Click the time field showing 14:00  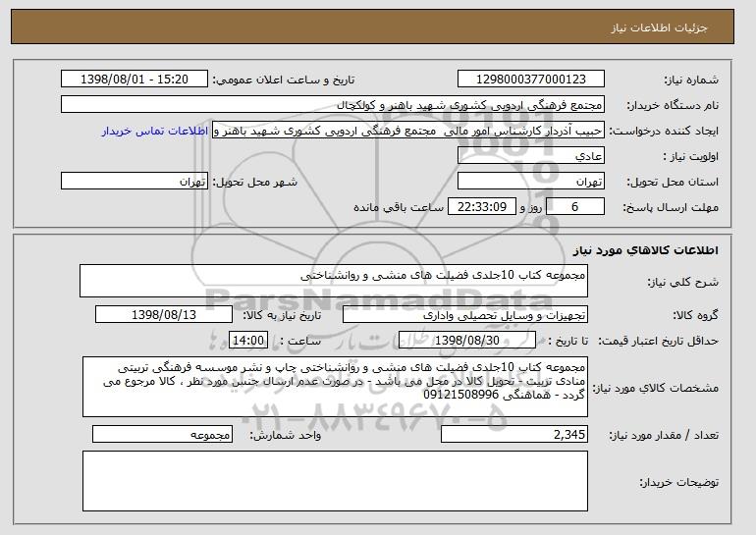tap(247, 341)
